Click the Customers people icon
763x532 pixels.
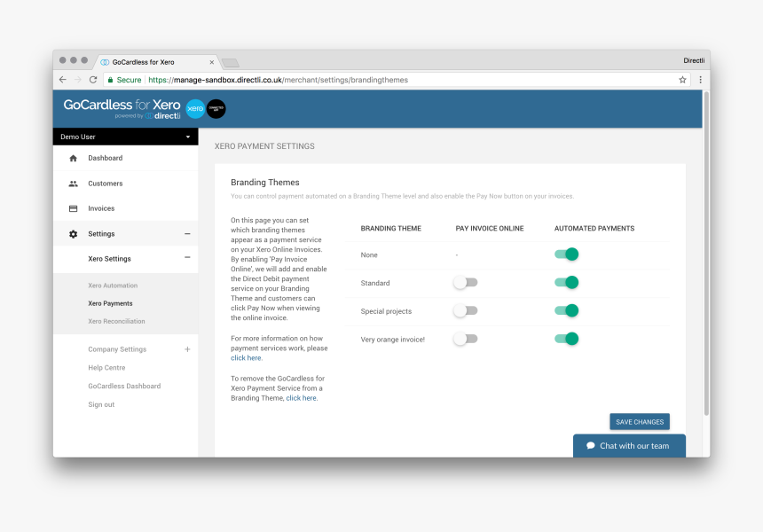tap(73, 184)
